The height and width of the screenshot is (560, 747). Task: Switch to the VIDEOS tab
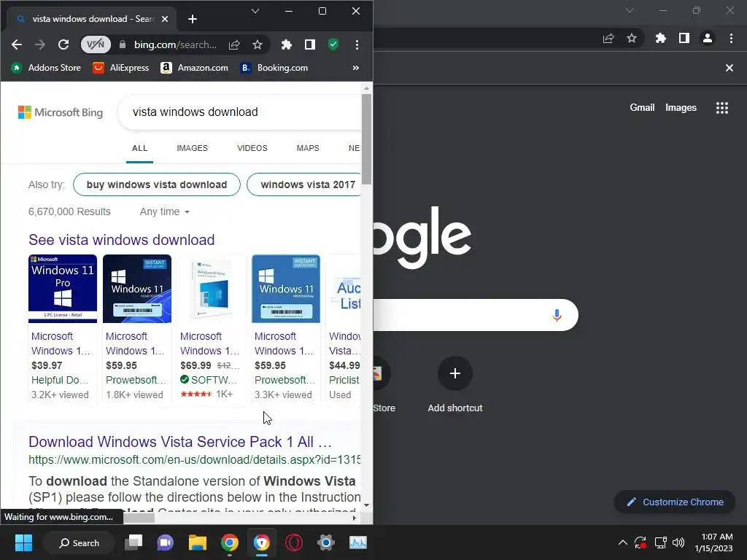pos(252,148)
